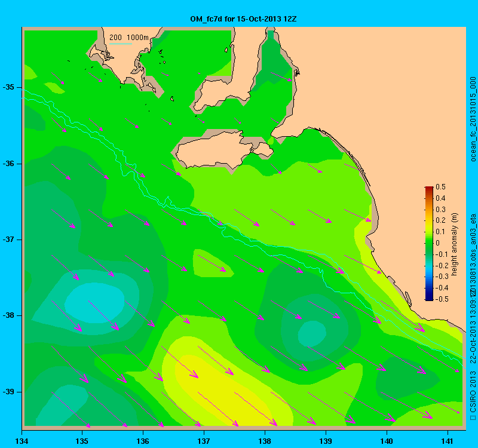
Task: Click the title "OM_fc7d for 15-Oct-2013 12Z"
Action: tap(243, 19)
